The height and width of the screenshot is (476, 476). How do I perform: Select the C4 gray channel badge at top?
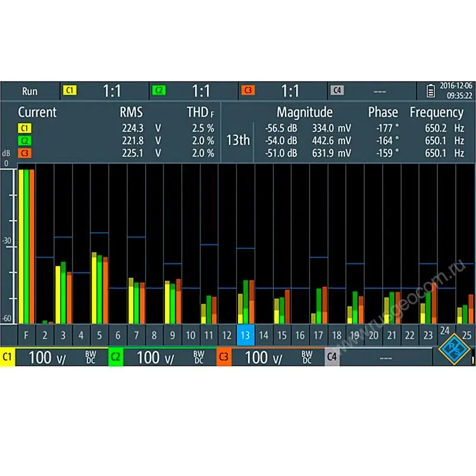337,91
